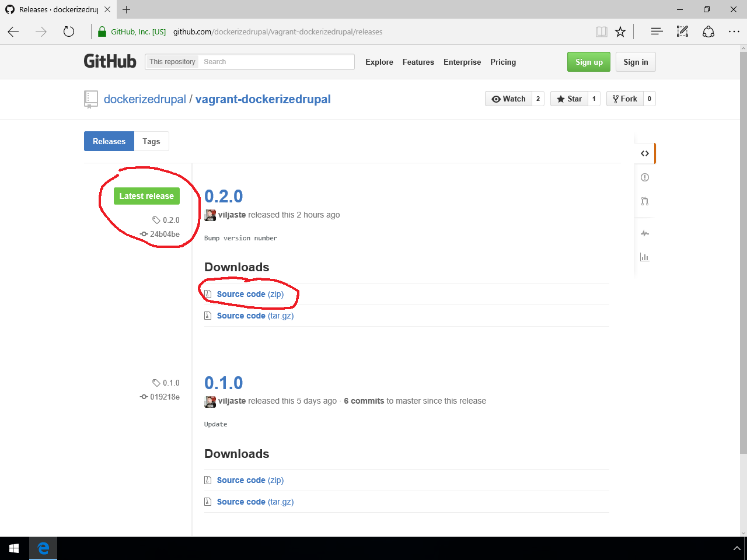Download 0.1.0 Source code zip
Screen dimensions: 747x560
250,480
